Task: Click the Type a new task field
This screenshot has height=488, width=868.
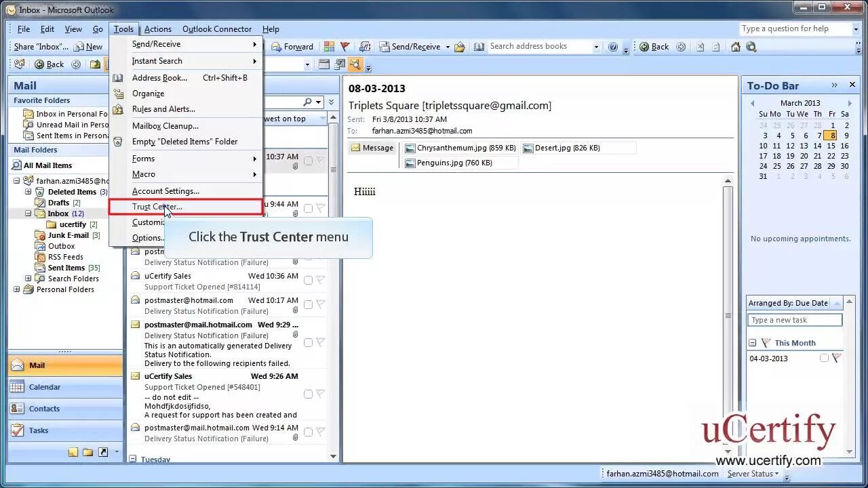Action: tap(795, 320)
